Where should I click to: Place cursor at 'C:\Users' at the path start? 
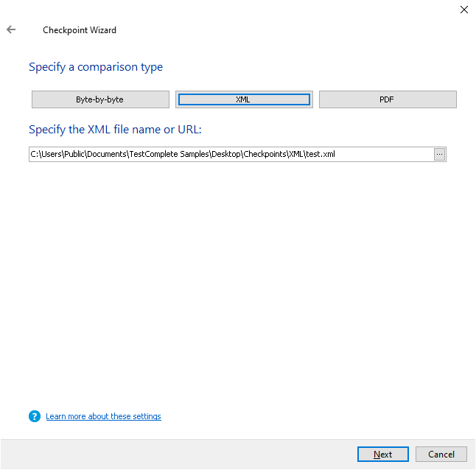(x=46, y=154)
